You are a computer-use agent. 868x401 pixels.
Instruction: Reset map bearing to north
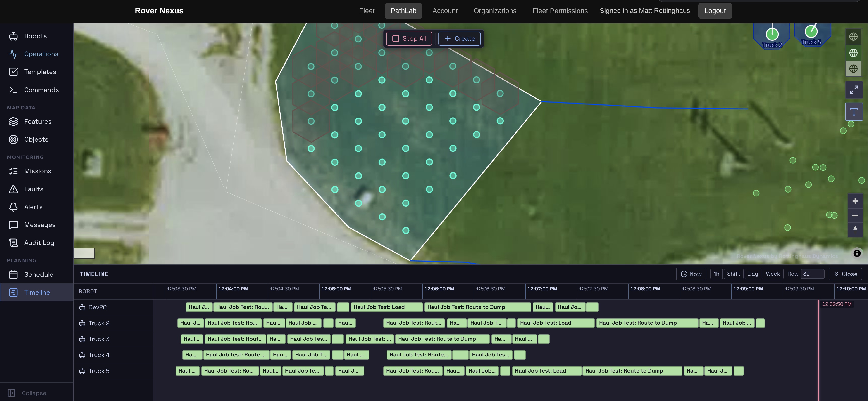(x=855, y=230)
